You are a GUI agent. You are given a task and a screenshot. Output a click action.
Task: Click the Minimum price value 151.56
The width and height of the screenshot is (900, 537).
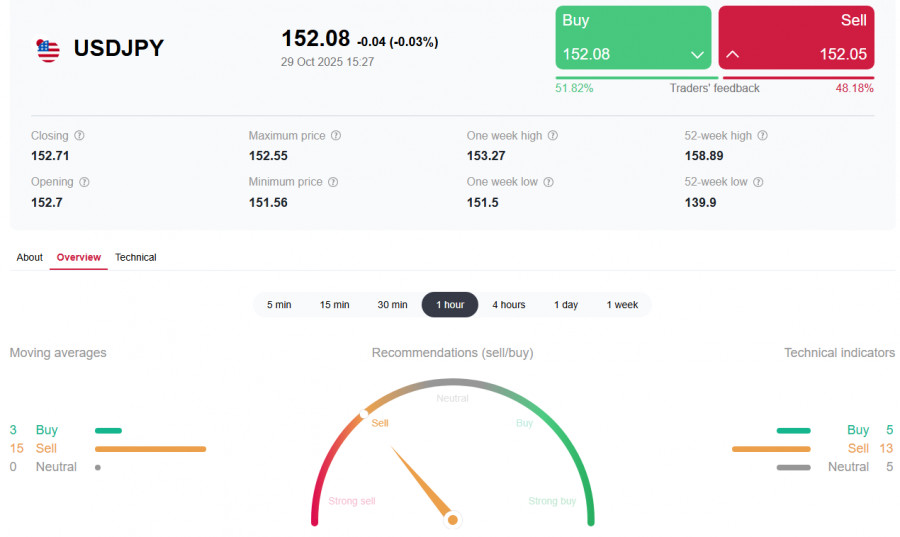tap(268, 203)
